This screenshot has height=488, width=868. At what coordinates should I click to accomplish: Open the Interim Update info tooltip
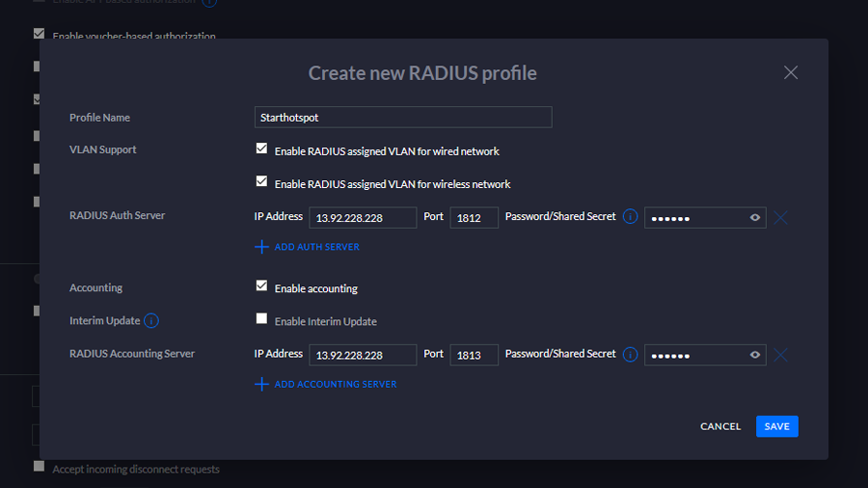click(151, 320)
